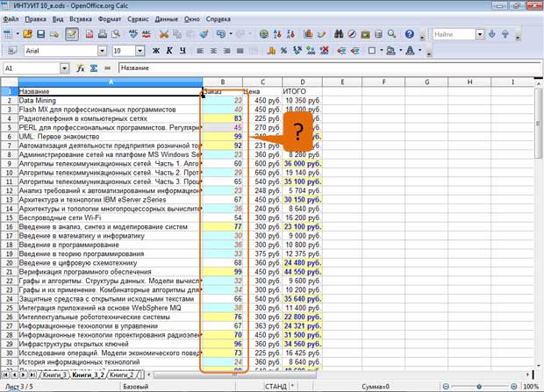Click the New spreadsheet icon

pos(8,34)
